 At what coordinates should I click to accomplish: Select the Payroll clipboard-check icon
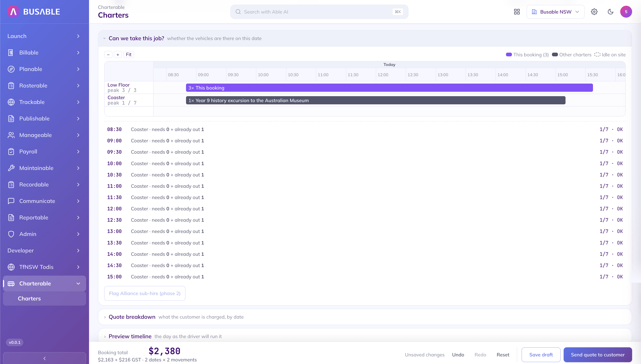point(11,151)
